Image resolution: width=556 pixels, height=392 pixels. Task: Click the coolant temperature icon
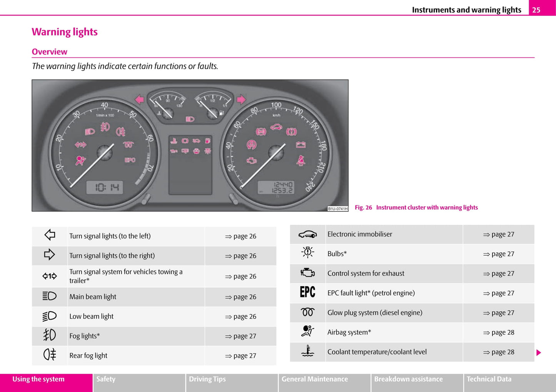pyautogui.click(x=307, y=351)
